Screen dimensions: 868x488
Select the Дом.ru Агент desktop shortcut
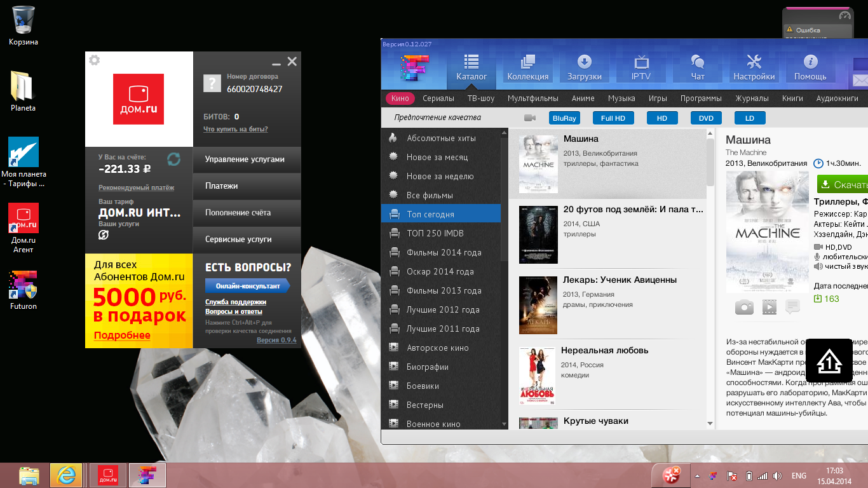(24, 227)
